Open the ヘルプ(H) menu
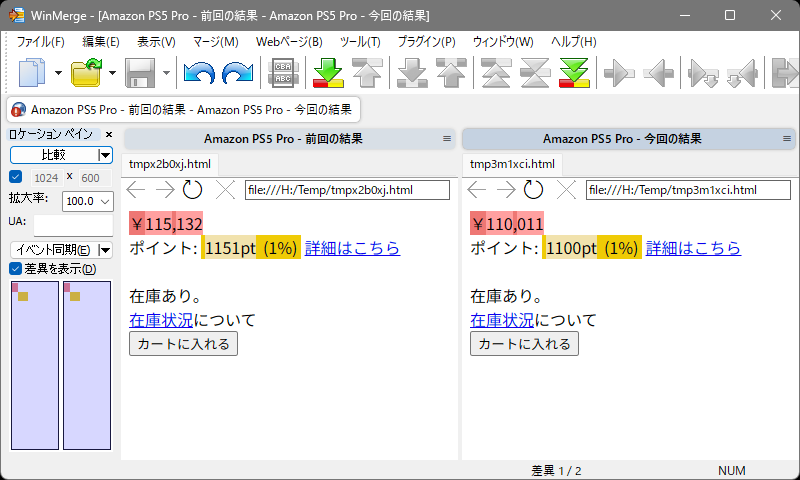 tap(573, 42)
